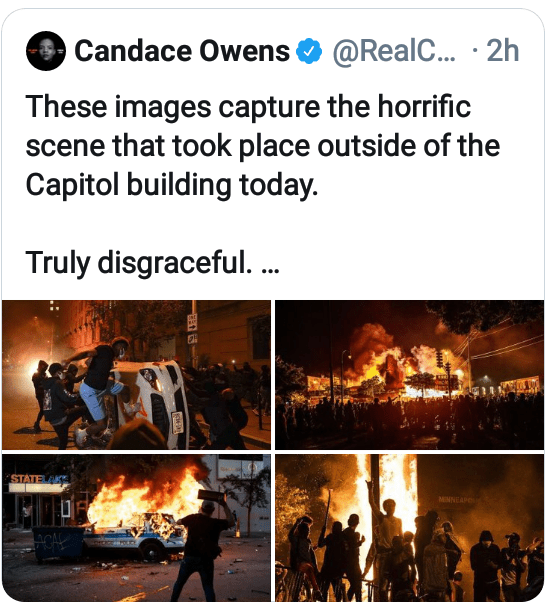
Task: Open the @RealC... handle link
Action: click(x=394, y=51)
